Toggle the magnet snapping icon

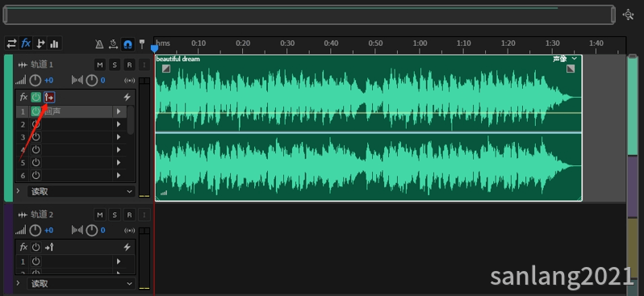[128, 44]
